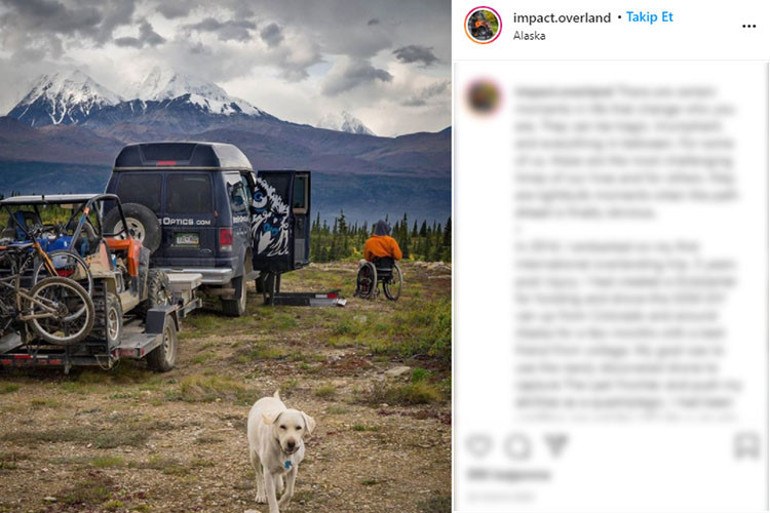Save the post with the bookmark icon
This screenshot has width=770, height=513.
point(747,446)
